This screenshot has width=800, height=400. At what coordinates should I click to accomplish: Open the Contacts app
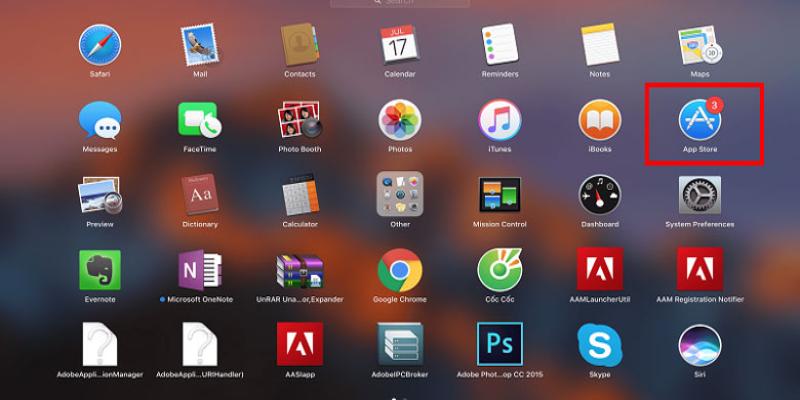300,44
